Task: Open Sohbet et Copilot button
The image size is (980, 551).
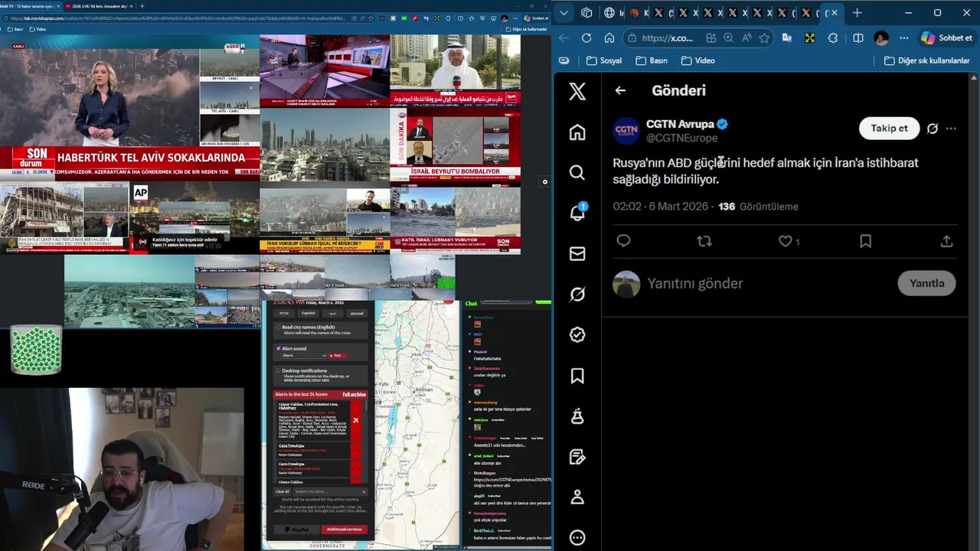Action: (946, 37)
